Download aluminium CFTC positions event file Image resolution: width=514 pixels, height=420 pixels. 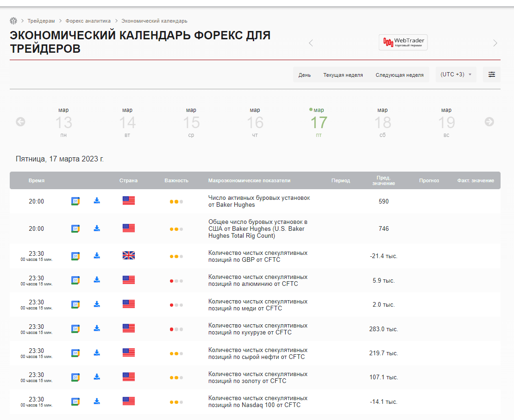point(97,279)
